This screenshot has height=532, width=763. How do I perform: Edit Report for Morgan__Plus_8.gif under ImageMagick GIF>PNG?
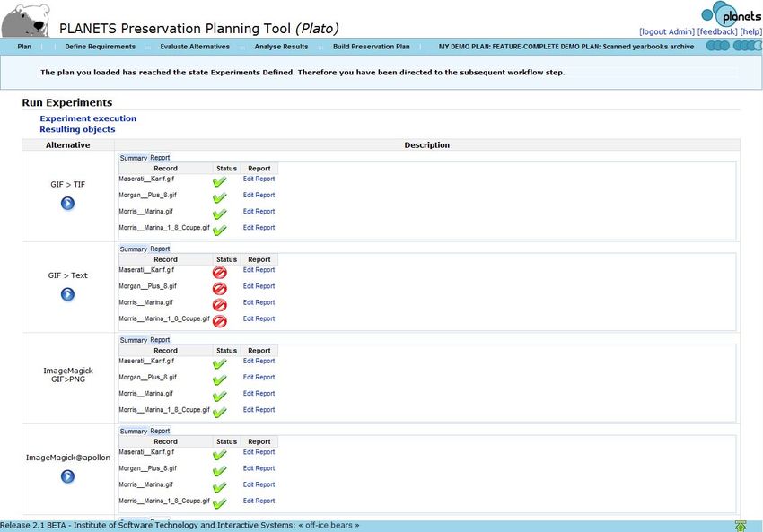click(x=259, y=378)
